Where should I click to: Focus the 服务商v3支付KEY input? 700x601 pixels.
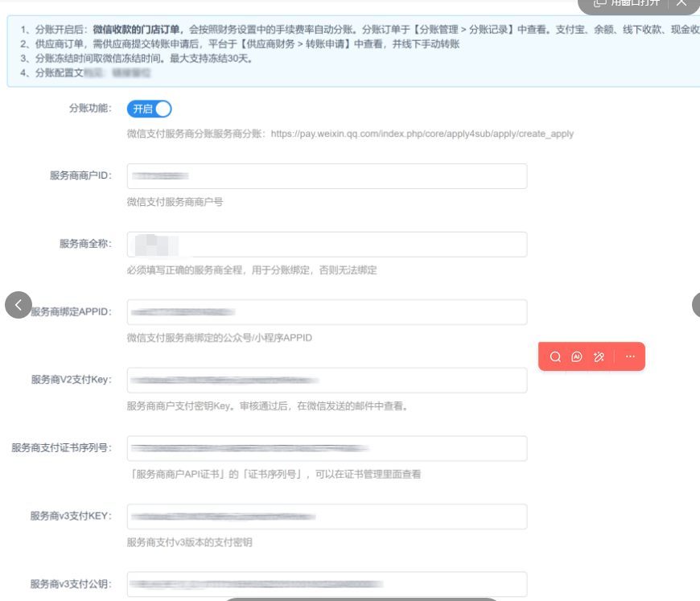(327, 517)
